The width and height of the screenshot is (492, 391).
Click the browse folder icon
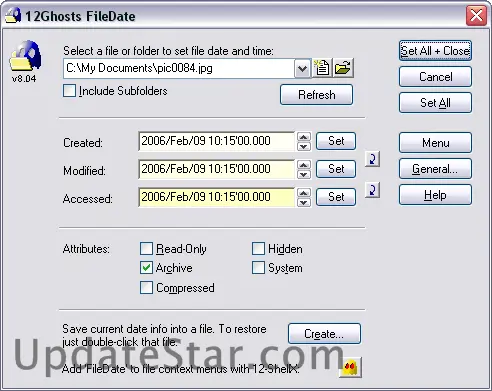click(343, 68)
